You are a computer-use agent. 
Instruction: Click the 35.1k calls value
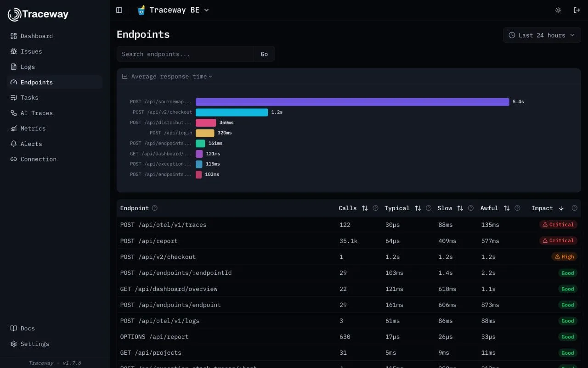(348, 241)
